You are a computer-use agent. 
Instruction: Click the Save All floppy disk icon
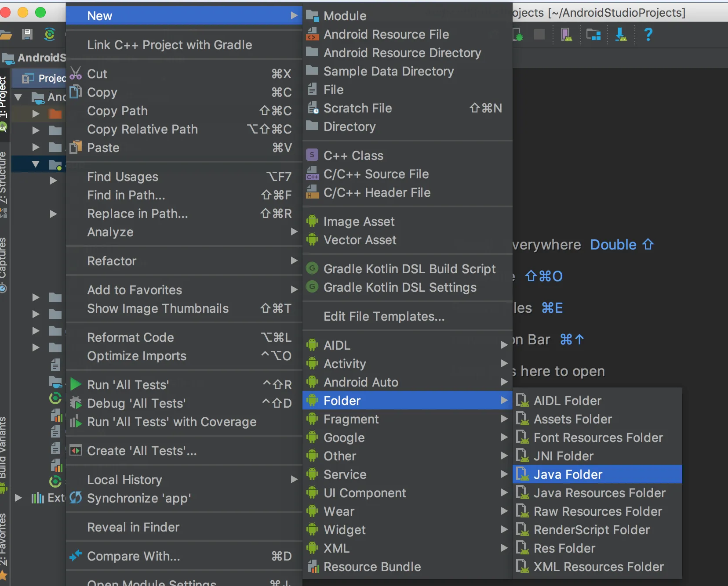[27, 34]
